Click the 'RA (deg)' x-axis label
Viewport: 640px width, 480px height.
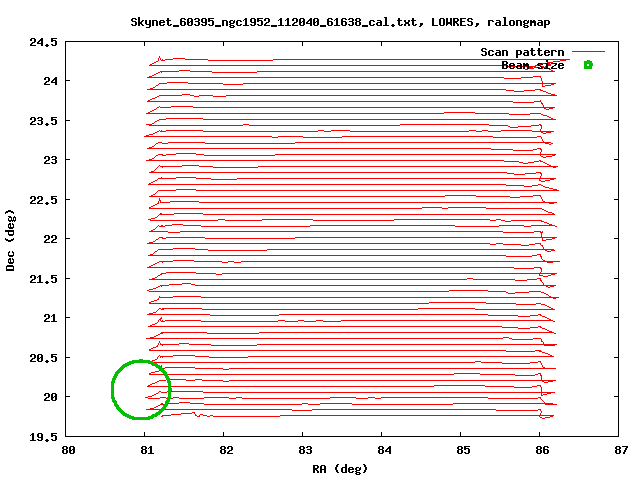[x=340, y=469]
